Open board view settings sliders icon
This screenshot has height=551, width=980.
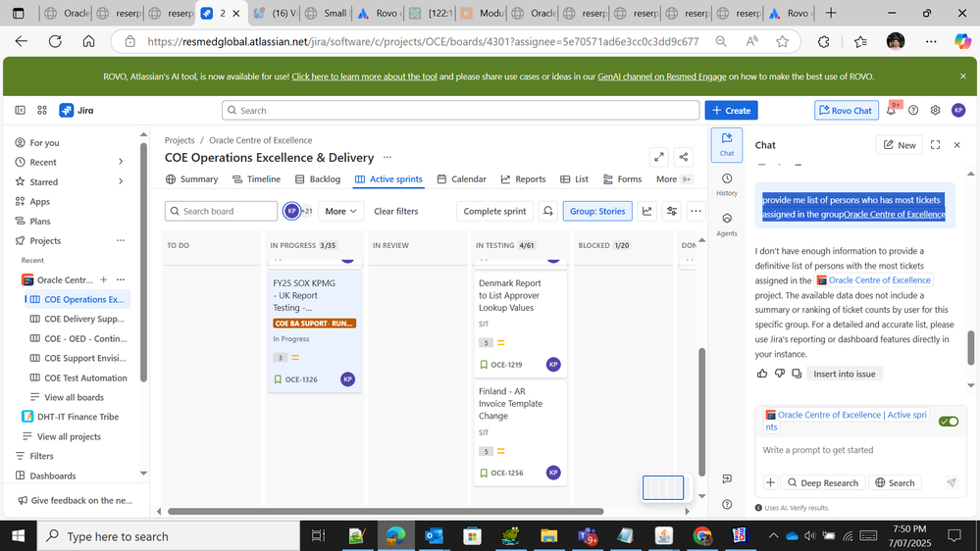click(x=672, y=211)
